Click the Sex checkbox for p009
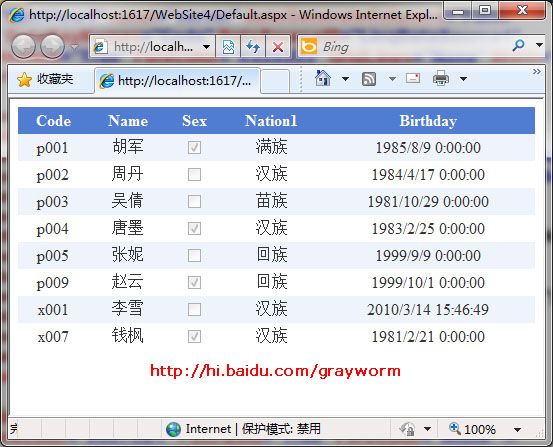Screen dimensions: 553x447 point(194,282)
